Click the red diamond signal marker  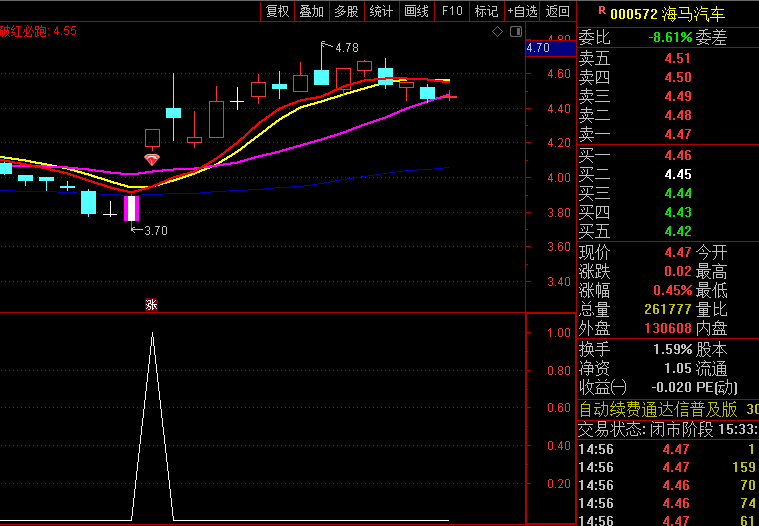(152, 160)
